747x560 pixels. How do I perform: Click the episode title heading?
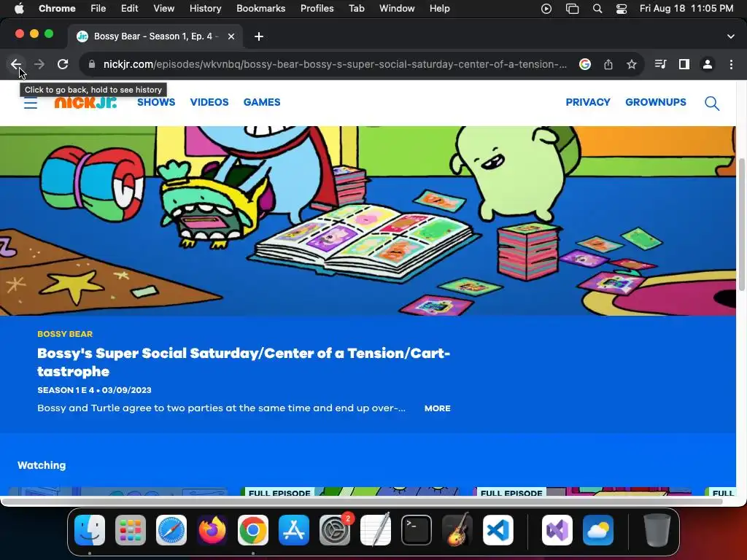click(x=244, y=362)
